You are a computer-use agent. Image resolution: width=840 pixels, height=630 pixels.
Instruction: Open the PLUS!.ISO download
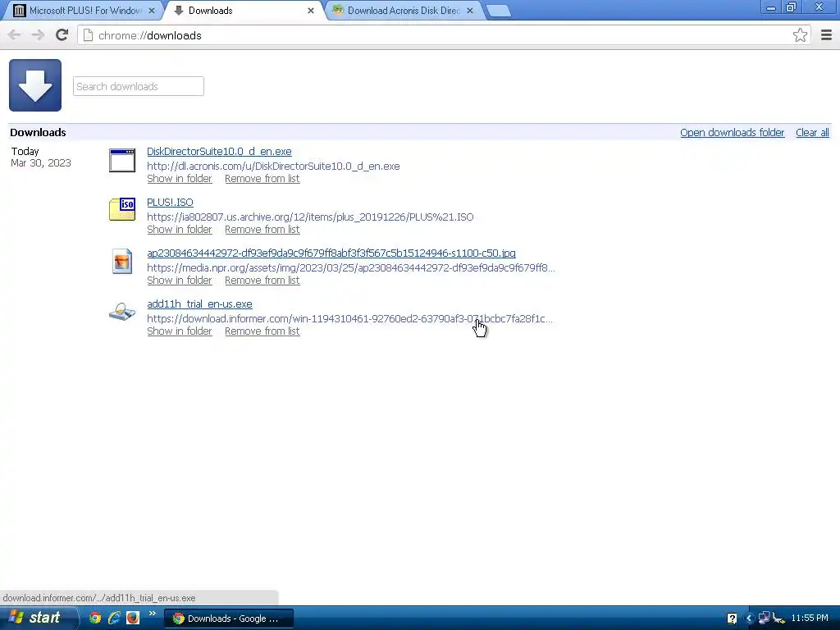[x=170, y=203]
